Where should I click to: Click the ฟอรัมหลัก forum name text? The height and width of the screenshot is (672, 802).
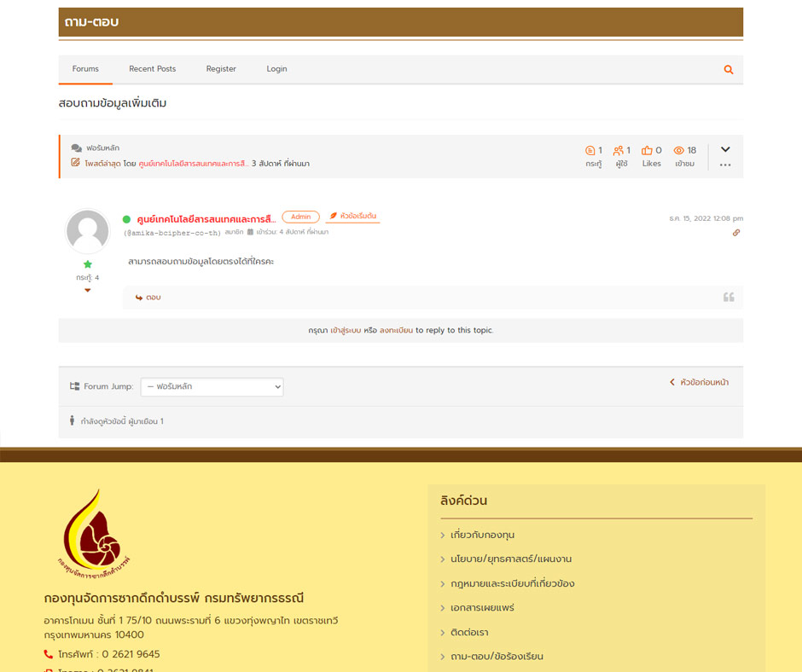pyautogui.click(x=102, y=148)
